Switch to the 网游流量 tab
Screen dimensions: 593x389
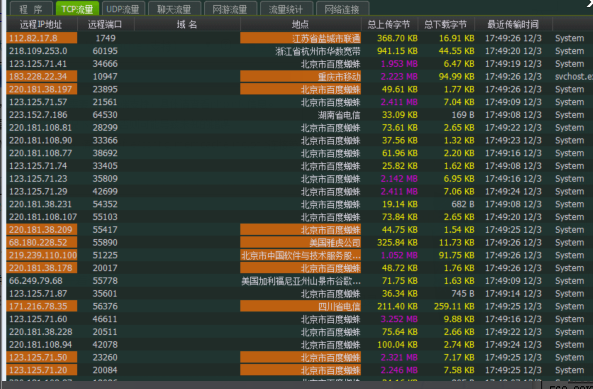230,9
